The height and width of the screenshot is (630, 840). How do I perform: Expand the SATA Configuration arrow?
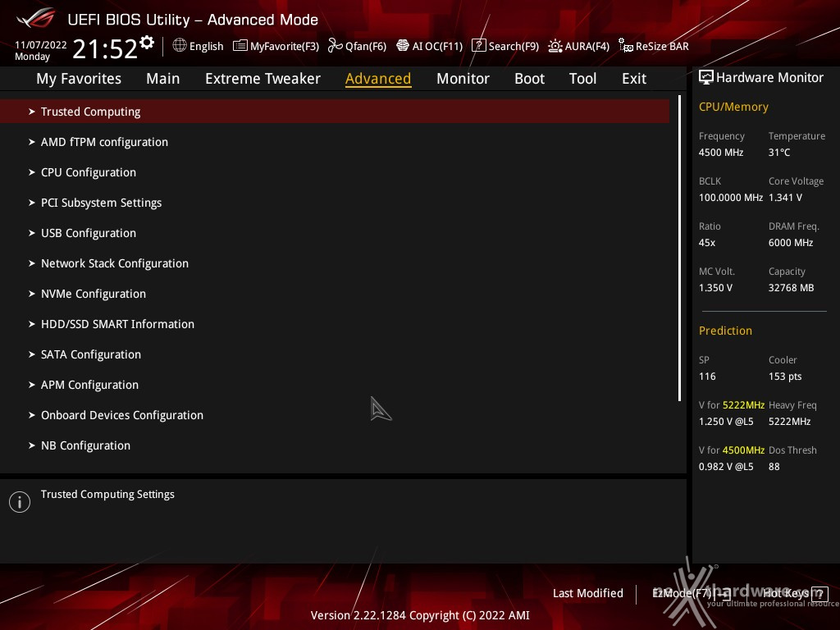coord(32,354)
